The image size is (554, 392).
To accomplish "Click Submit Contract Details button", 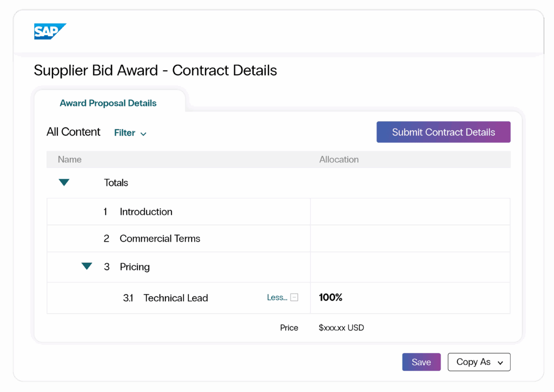I will click(443, 132).
